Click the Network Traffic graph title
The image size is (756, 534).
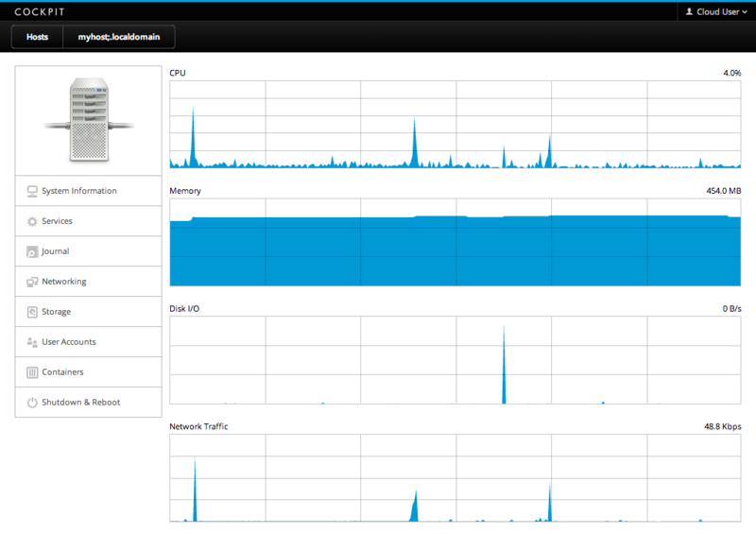pyautogui.click(x=198, y=426)
